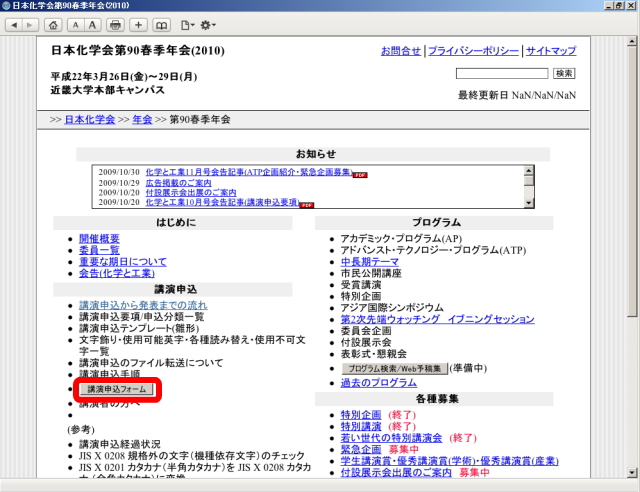Screen dimensions: 640x492
Task: Open the 特別企画 recruitment link
Action: [361, 415]
